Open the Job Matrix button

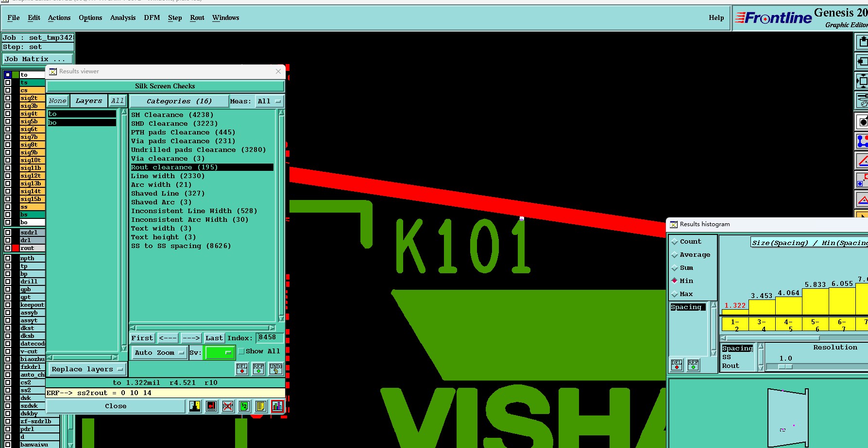tap(37, 59)
